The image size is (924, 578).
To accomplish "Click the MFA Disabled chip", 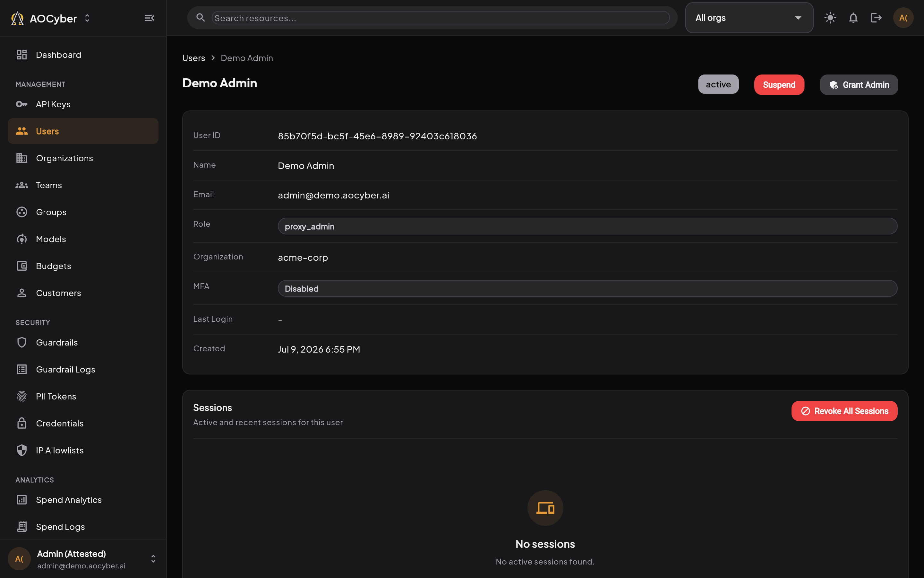I will pos(587,288).
